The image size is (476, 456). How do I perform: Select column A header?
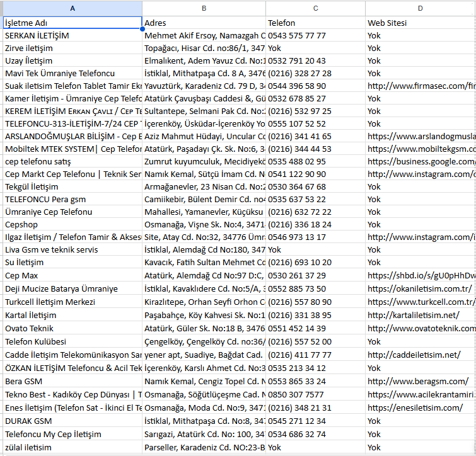[x=73, y=8]
